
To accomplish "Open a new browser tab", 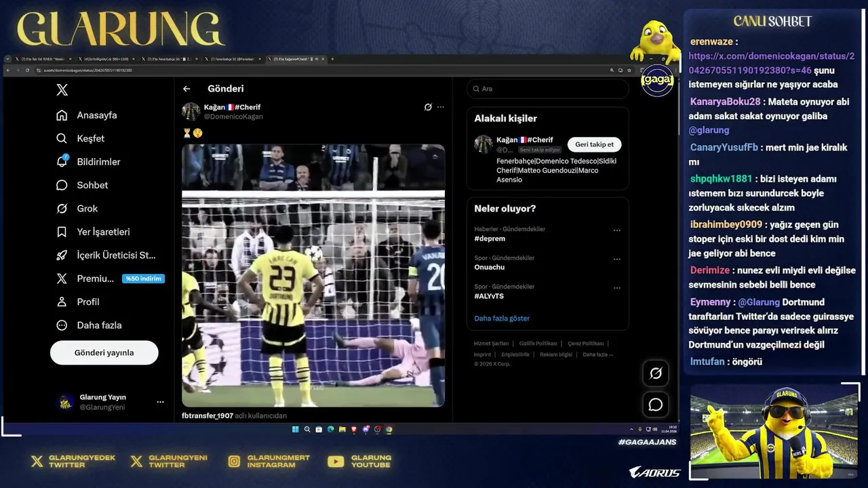I will tap(332, 59).
